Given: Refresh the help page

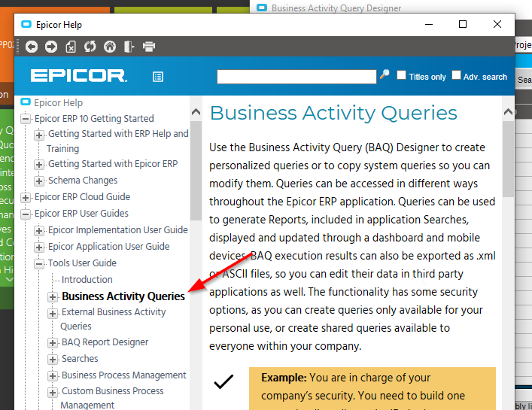Looking at the screenshot, I should [90, 47].
